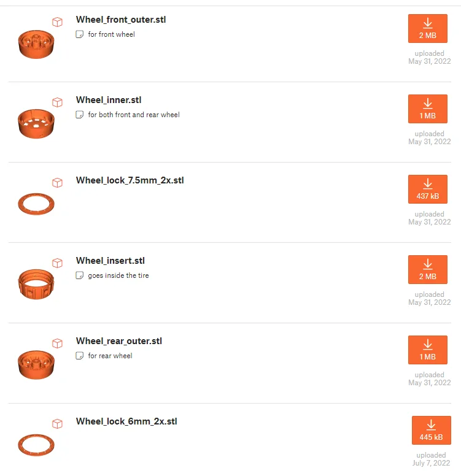Click 3D cube icon beside Wheel_lock_6mm_2x.stl
The width and height of the screenshot is (461, 476).
(x=57, y=424)
